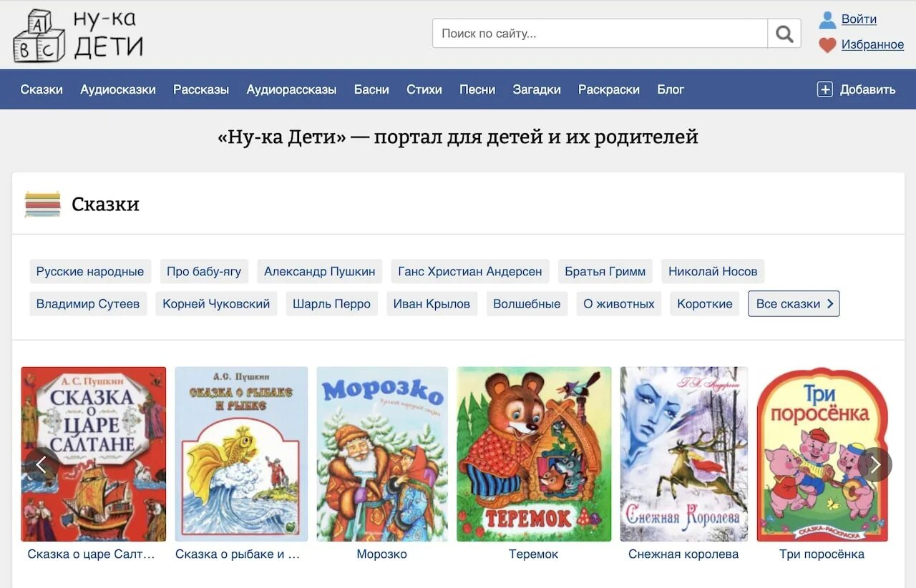Click the Морозко title link below cover

(381, 554)
